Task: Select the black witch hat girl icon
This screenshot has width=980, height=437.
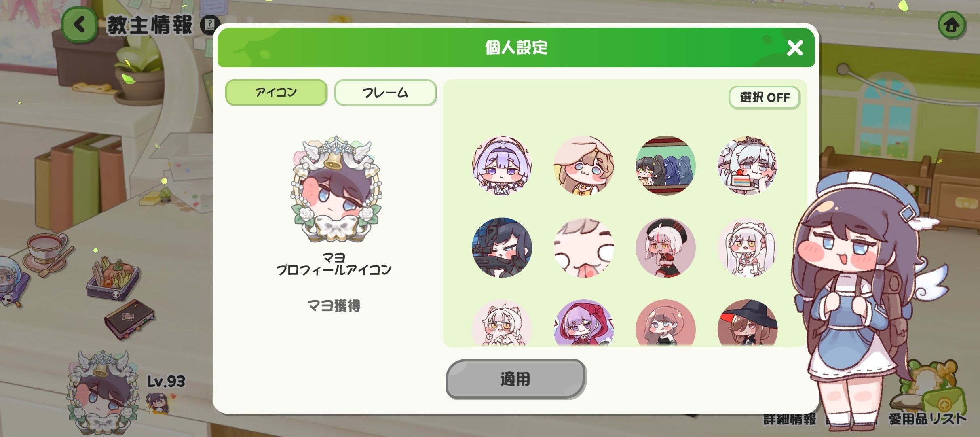Action: coord(747,323)
